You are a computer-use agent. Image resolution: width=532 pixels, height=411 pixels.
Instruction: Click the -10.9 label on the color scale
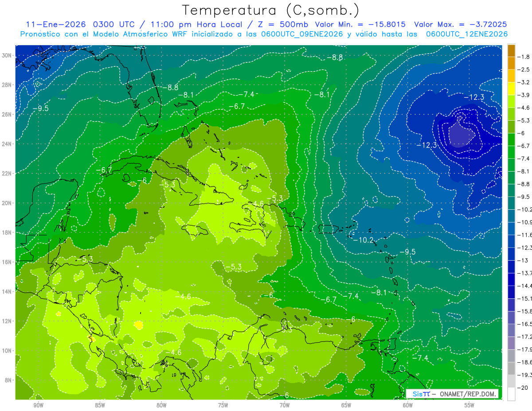[524, 222]
